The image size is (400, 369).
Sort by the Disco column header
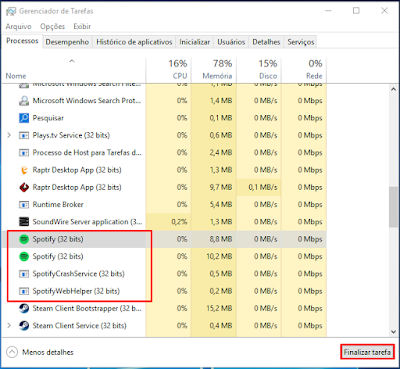(259, 70)
